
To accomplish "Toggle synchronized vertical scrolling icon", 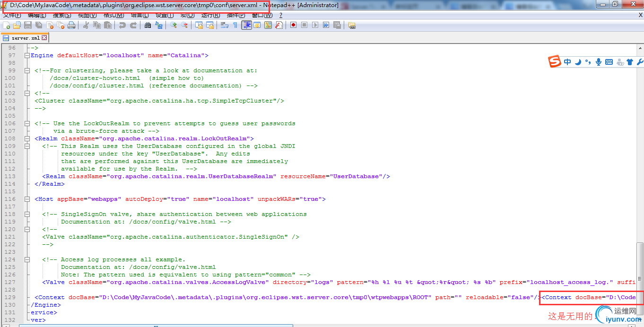I will [199, 25].
